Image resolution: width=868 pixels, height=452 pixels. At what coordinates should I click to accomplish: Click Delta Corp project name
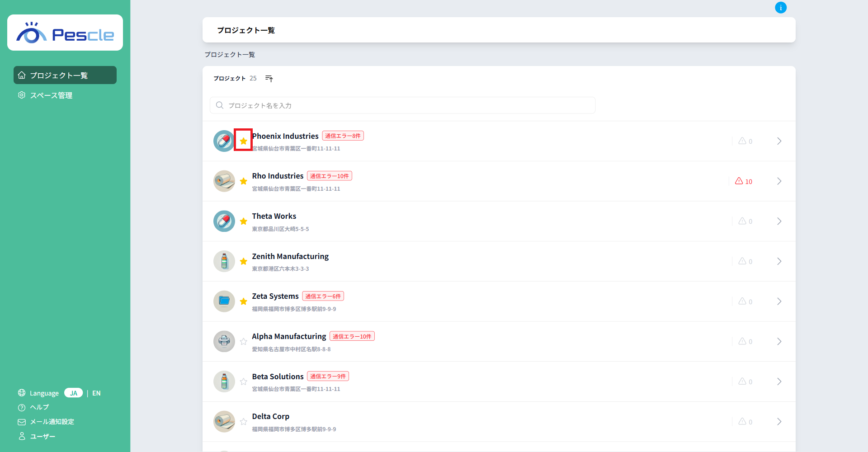click(x=270, y=416)
